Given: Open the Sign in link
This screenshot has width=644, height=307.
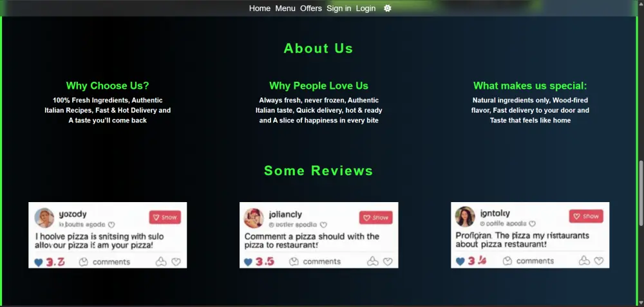Looking at the screenshot, I should 339,8.
